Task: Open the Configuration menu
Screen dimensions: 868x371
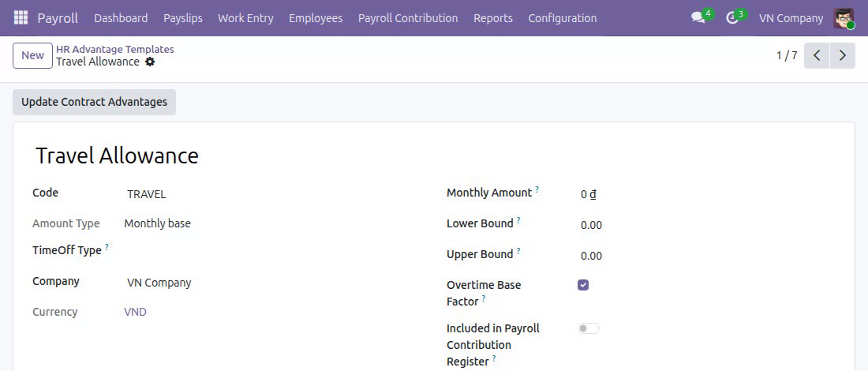Action: click(x=563, y=18)
